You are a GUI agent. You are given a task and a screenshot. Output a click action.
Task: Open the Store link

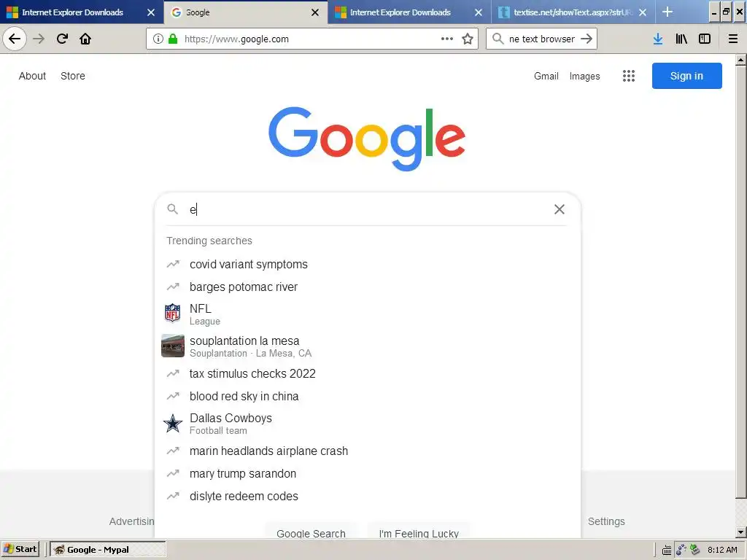73,76
